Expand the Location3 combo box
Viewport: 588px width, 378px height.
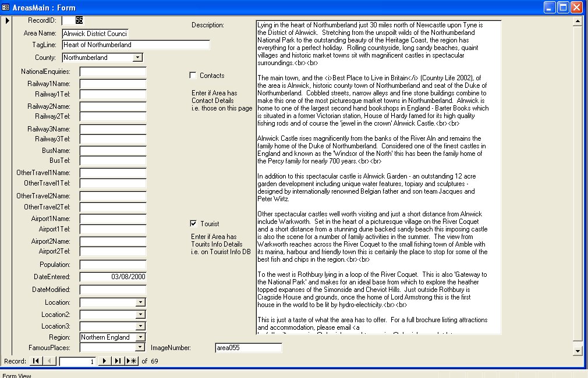pos(140,326)
